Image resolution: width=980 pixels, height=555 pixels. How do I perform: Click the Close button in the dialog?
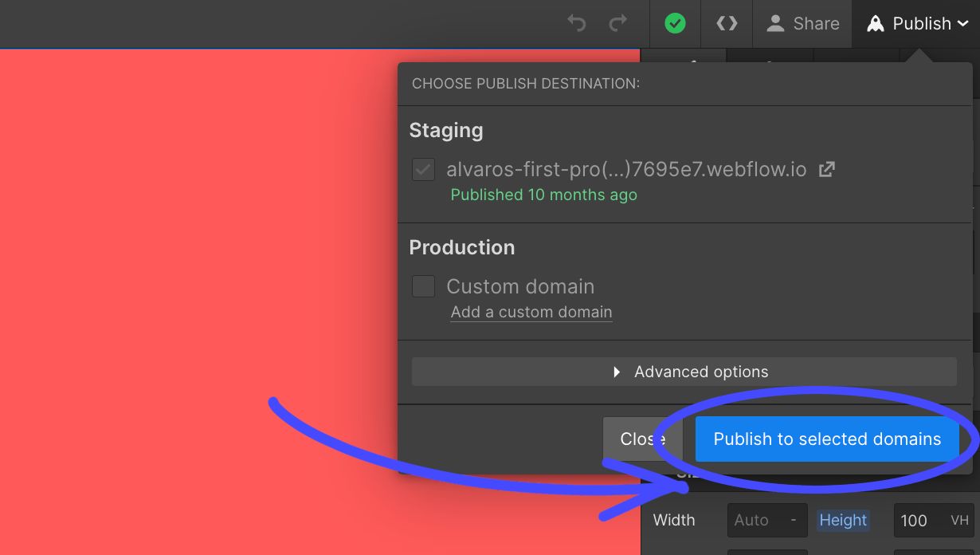click(642, 439)
